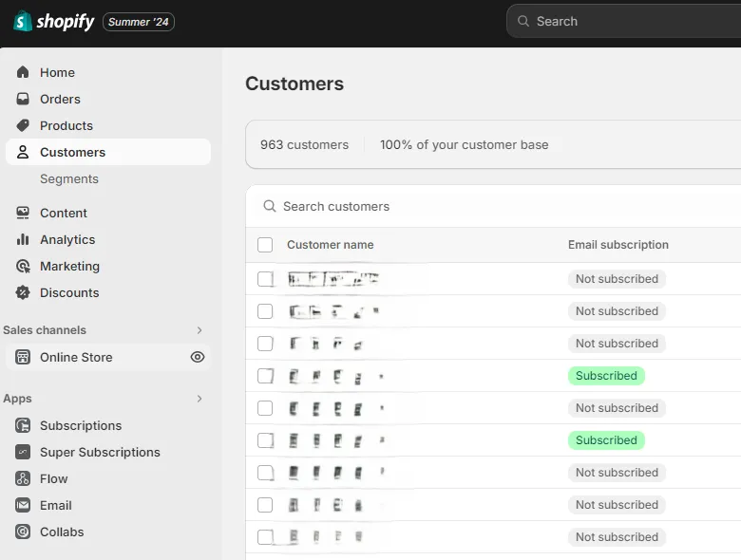Open Marketing via its target icon

coord(23,266)
